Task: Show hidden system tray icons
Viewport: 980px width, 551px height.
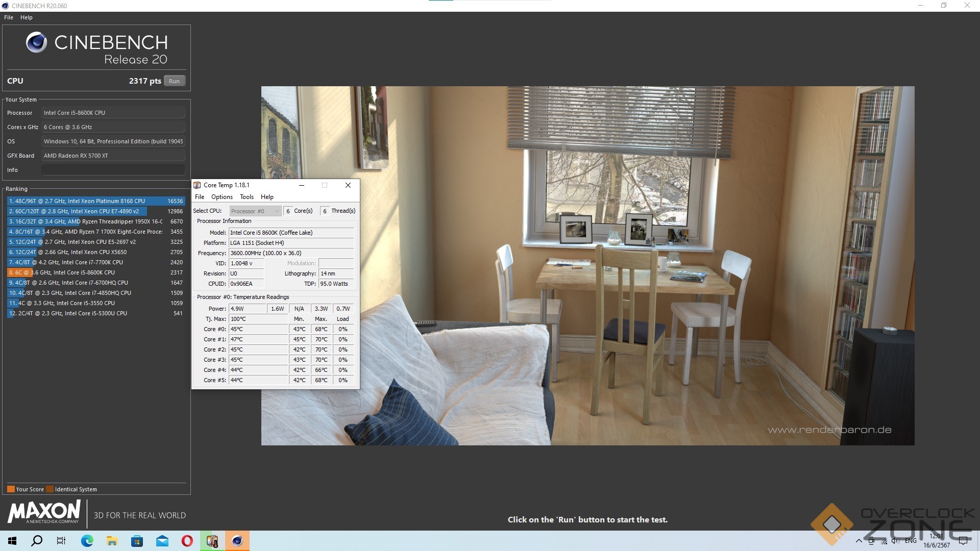Action: click(x=859, y=541)
